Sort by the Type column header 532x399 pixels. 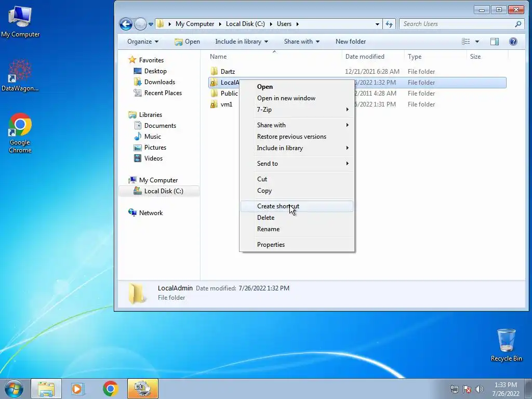436,56
